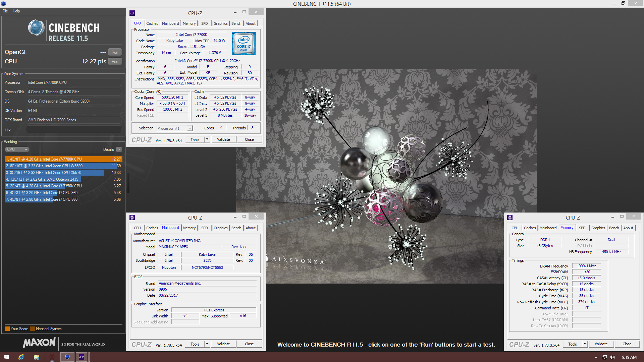
Task: Select SPD tab in Mainboard CPU-Z window
Action: pos(204,228)
